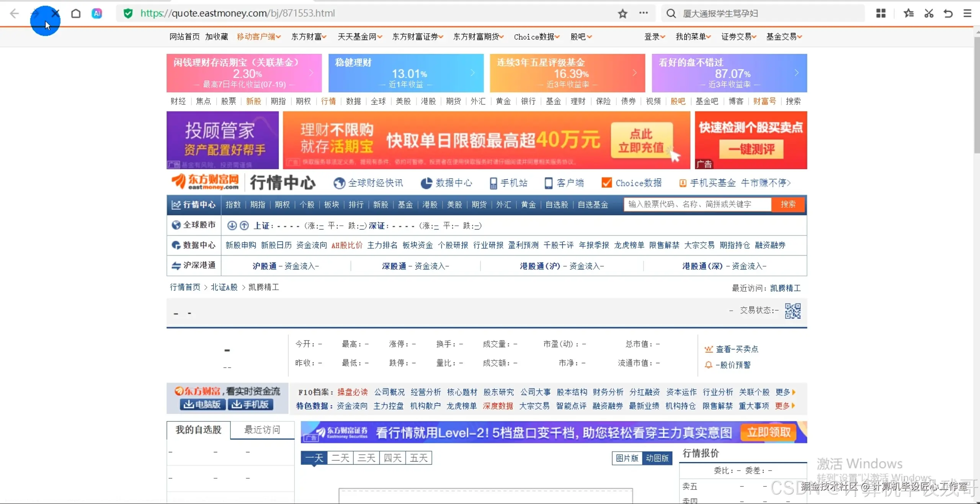The height and width of the screenshot is (504, 980).
Task: Open 数据中心 pie chart link
Action: click(446, 183)
